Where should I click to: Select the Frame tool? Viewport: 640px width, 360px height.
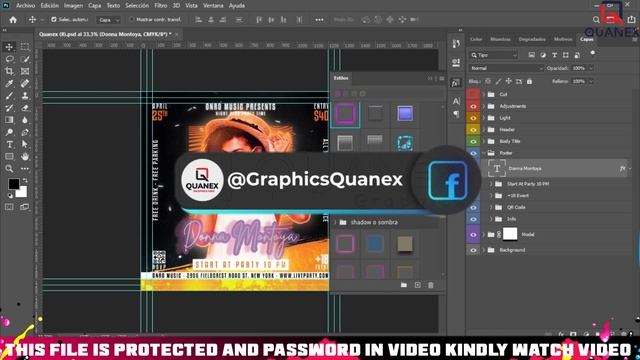[x=25, y=71]
